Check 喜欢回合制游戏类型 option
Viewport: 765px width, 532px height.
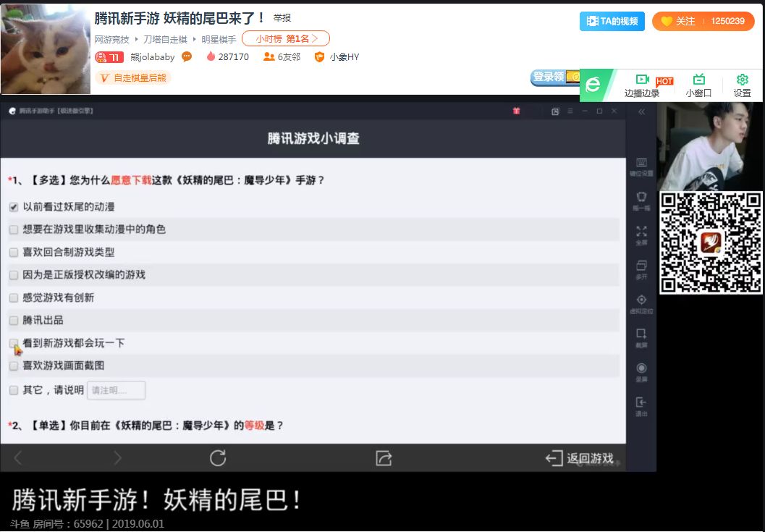(x=14, y=253)
